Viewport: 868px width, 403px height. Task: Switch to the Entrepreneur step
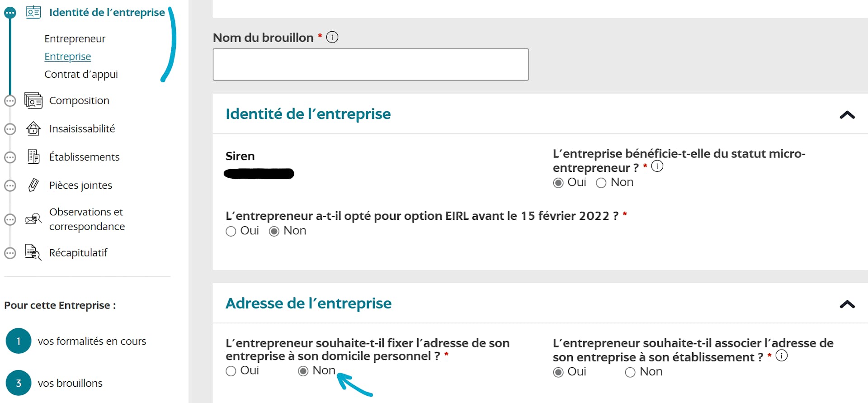75,38
